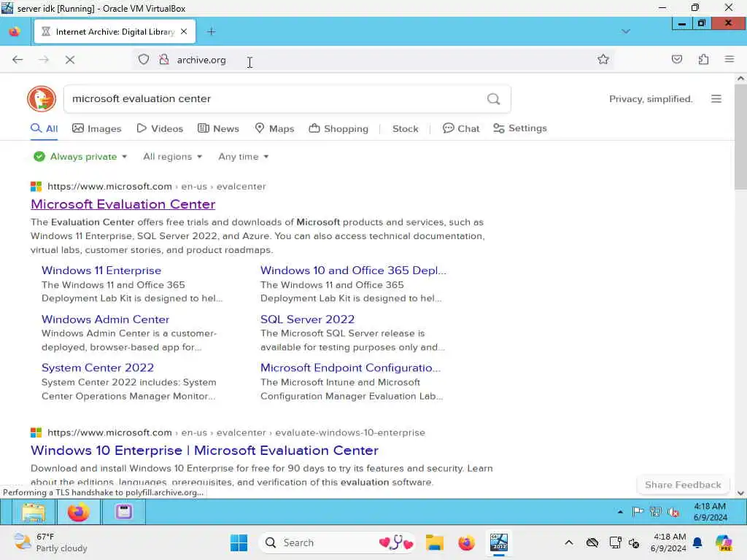Open DuckDuckGo Chat
Image resolution: width=747 pixels, height=560 pixels.
461,128
